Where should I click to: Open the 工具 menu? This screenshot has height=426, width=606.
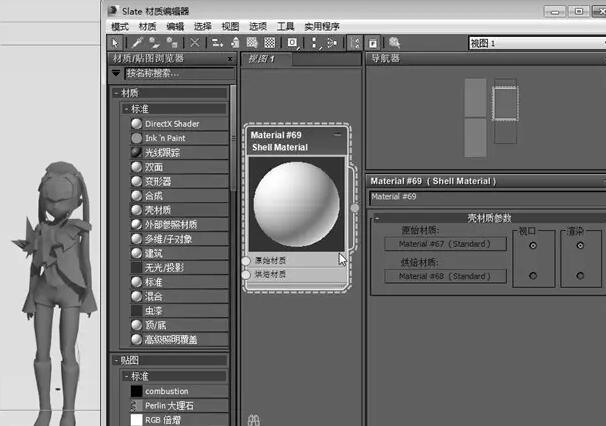(286, 26)
